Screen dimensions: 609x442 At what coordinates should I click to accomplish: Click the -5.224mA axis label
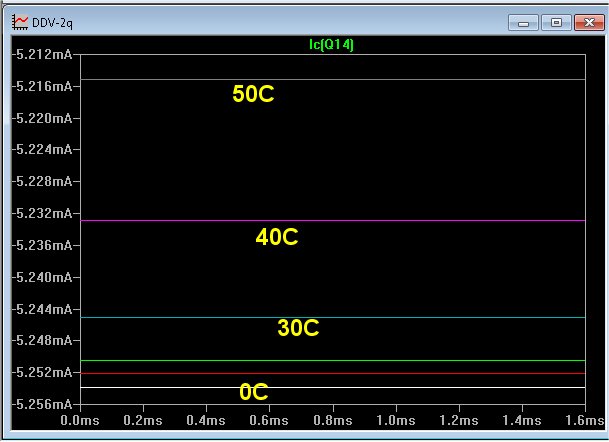(x=42, y=149)
